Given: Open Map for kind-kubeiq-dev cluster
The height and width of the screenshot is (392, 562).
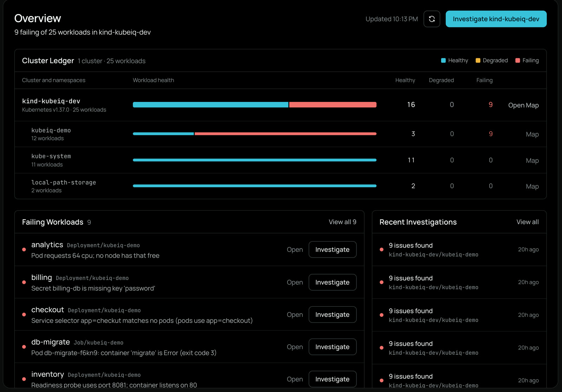Looking at the screenshot, I should [x=523, y=105].
